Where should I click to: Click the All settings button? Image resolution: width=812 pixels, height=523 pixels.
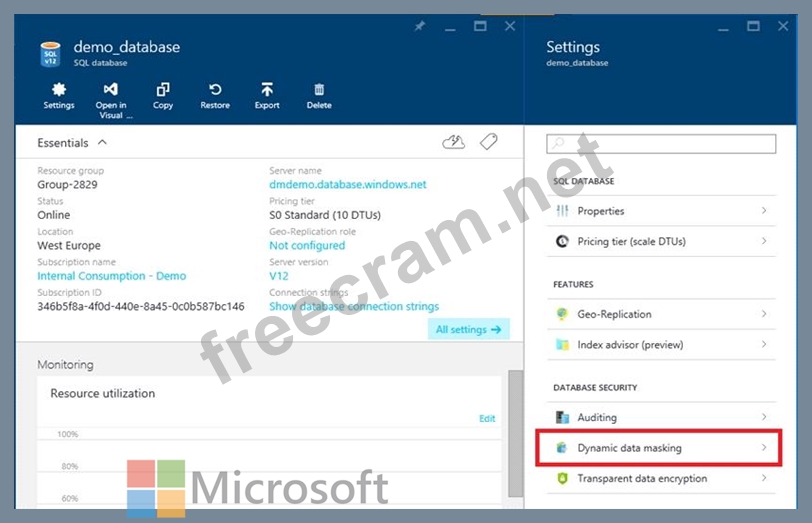468,329
